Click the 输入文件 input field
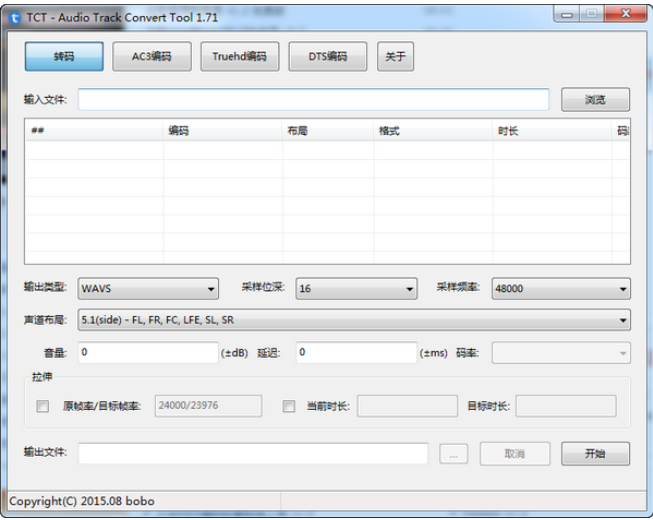653x520 pixels. tap(314, 100)
